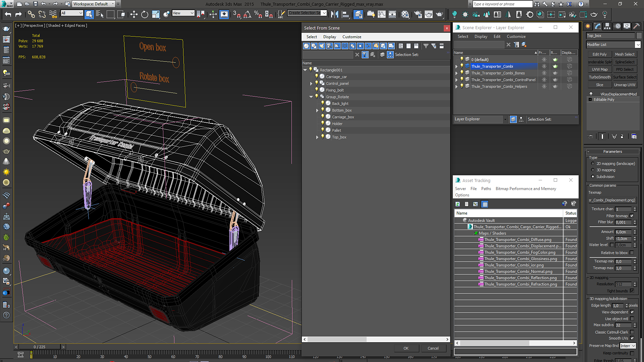Enable 3D mapping radio button
The image size is (644, 362).
[x=593, y=170]
